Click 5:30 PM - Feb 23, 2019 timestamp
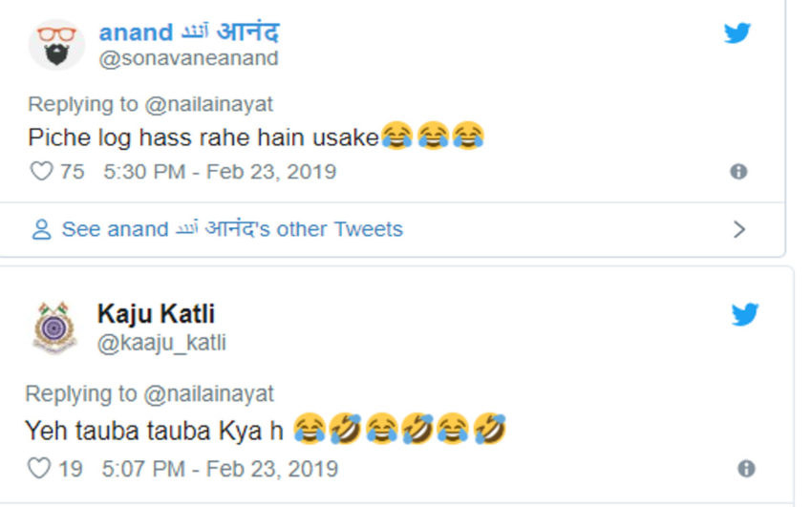 [x=220, y=172]
